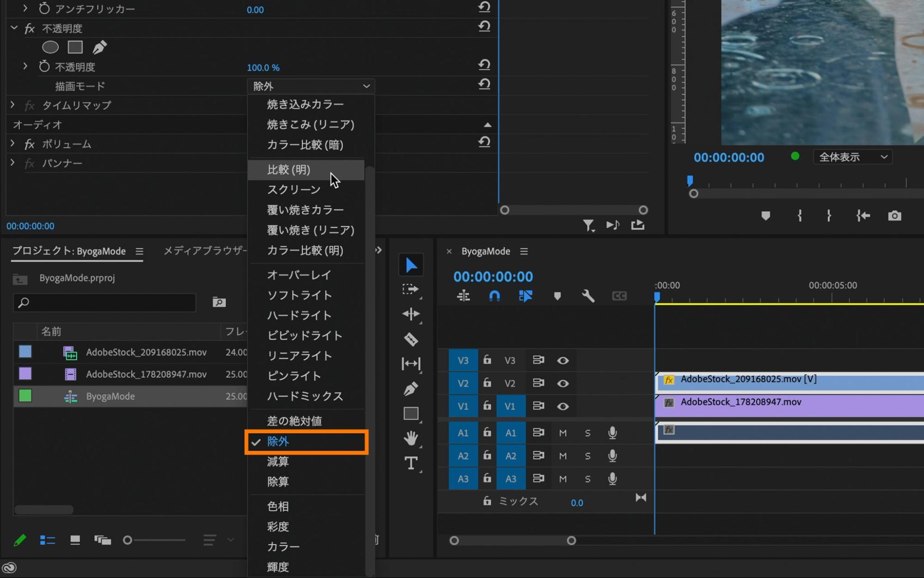Click the ellipse mask icon under 不透明度
Screen dimensions: 924x578
(50, 47)
